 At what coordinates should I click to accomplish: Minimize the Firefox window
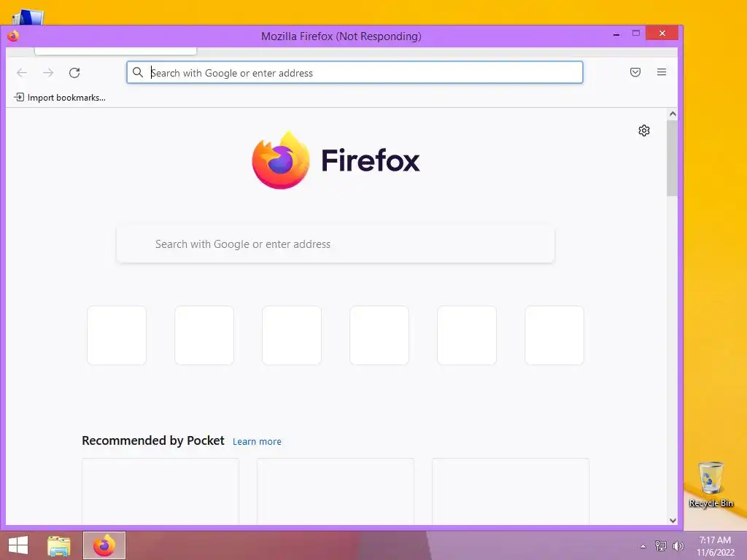pos(616,34)
